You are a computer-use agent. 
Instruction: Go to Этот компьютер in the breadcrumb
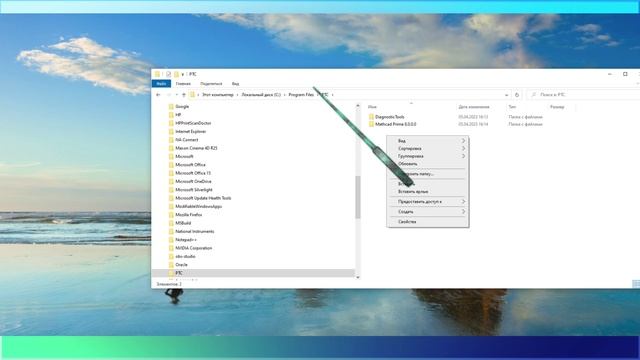point(218,95)
